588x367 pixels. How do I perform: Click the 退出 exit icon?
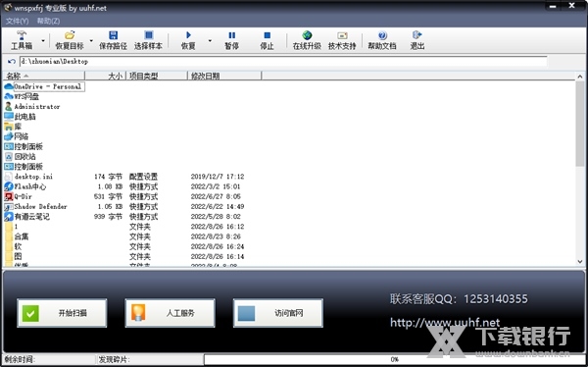(x=417, y=35)
